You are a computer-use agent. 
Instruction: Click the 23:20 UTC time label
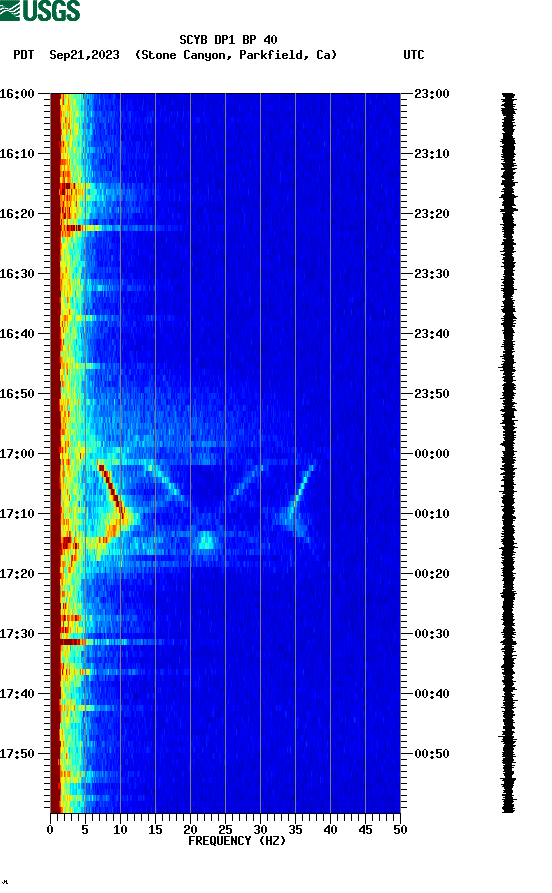432,214
